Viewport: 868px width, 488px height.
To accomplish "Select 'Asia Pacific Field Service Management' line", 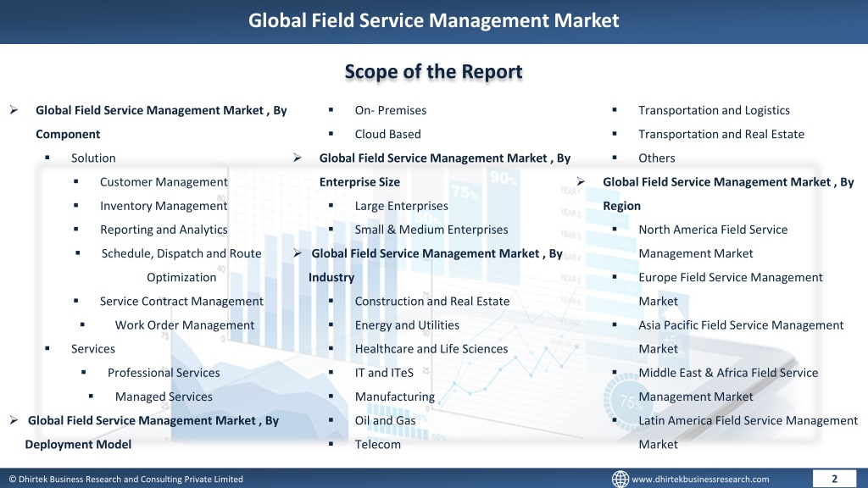I will pyautogui.click(x=741, y=325).
